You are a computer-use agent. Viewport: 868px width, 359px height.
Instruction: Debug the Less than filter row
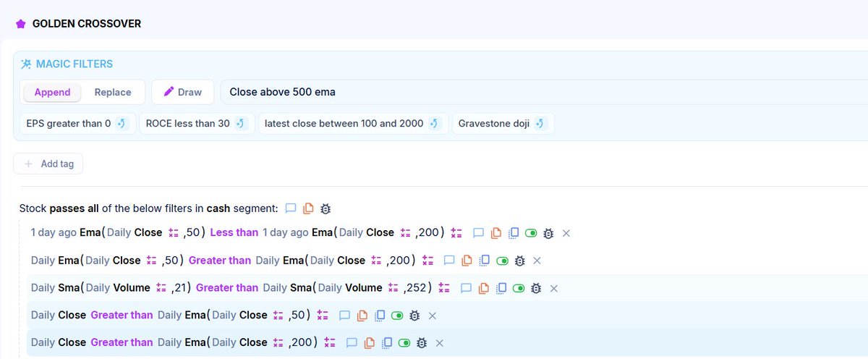coord(548,233)
